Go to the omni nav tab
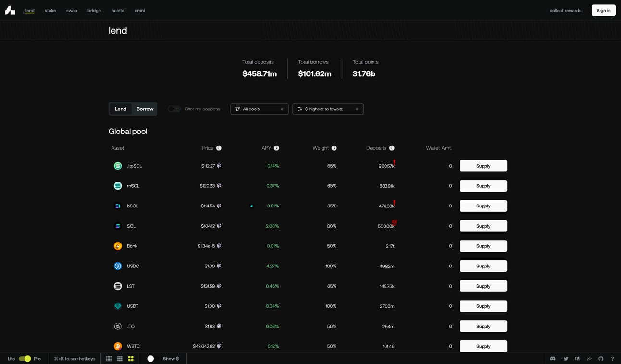Image resolution: width=621 pixels, height=364 pixels. coord(139,11)
